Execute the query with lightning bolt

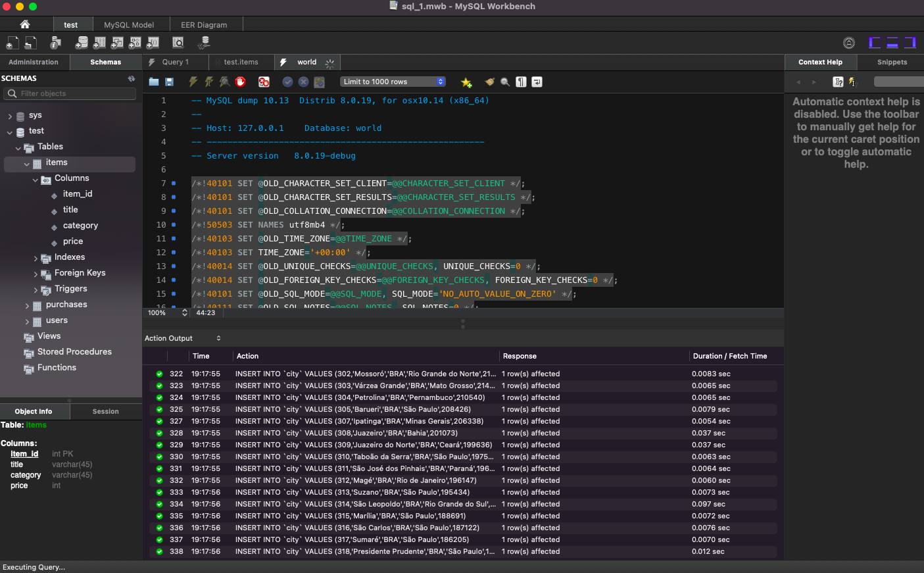(x=193, y=82)
